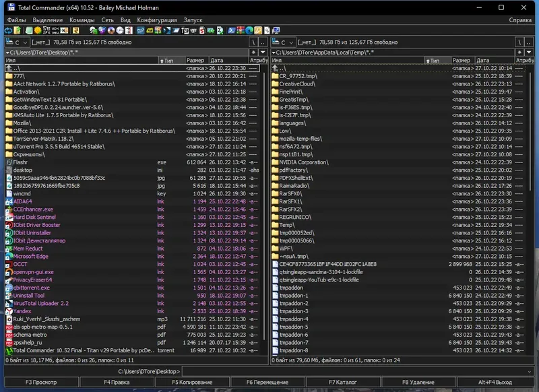
Task: Open the Microsoft Edge toolbar icon
Action: (249, 30)
